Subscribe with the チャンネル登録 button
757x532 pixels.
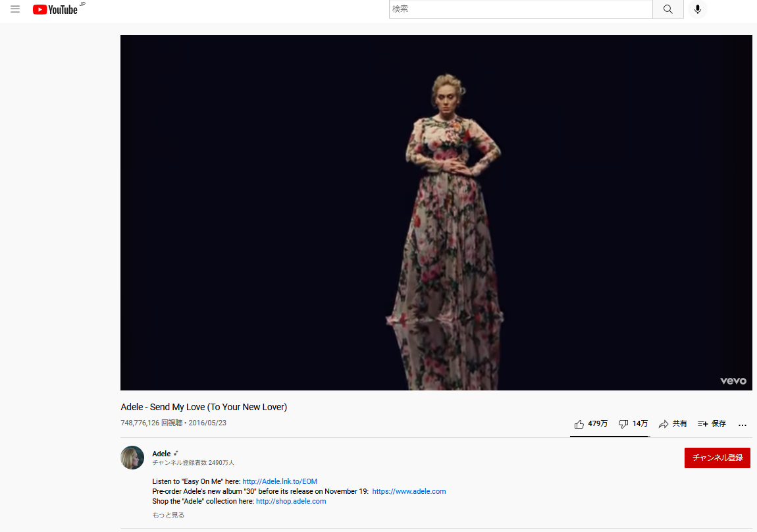pos(717,458)
